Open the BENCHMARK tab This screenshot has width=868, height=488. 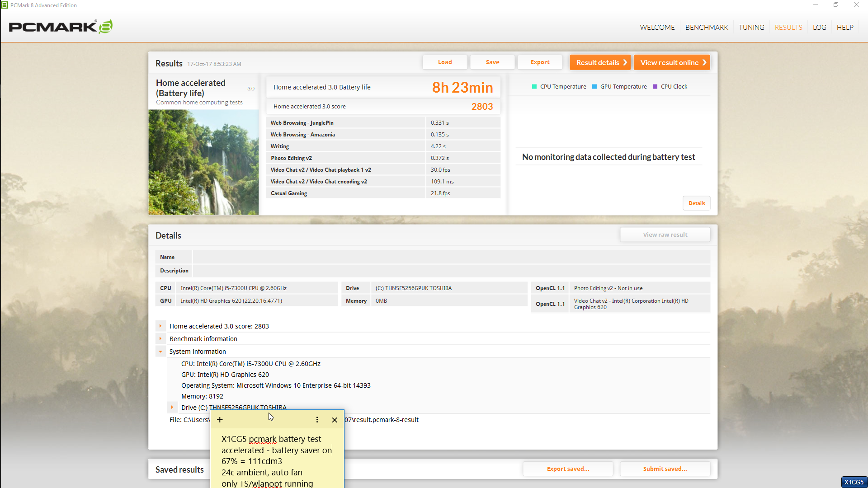707,28
